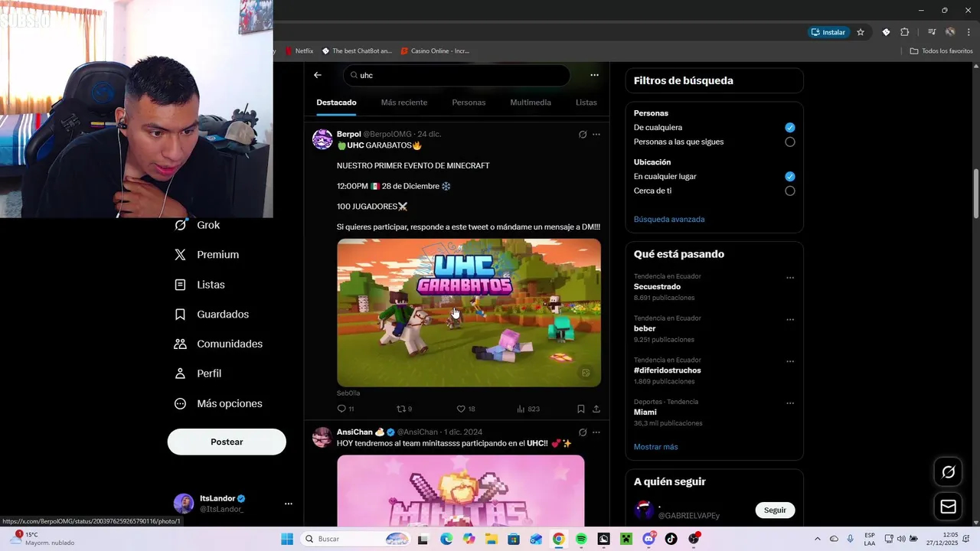The width and height of the screenshot is (980, 551).
Task: Click Mostrar más under trends
Action: point(655,447)
